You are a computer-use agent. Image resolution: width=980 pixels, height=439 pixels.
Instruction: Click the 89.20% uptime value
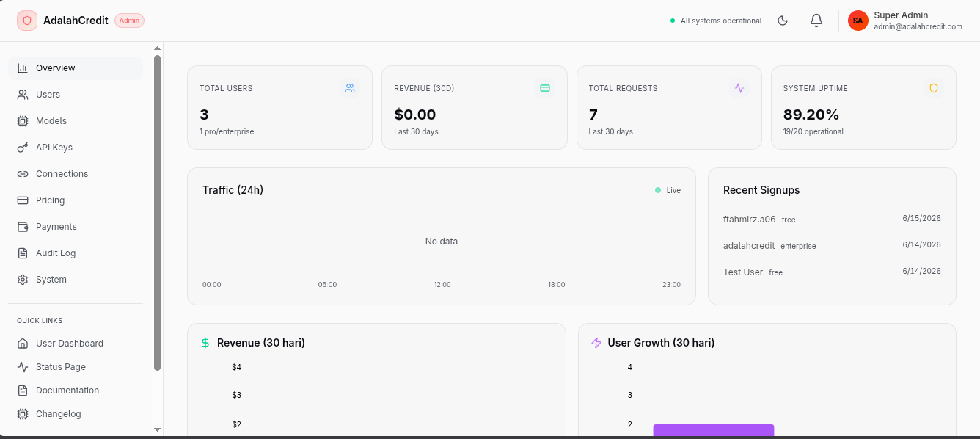pos(811,115)
